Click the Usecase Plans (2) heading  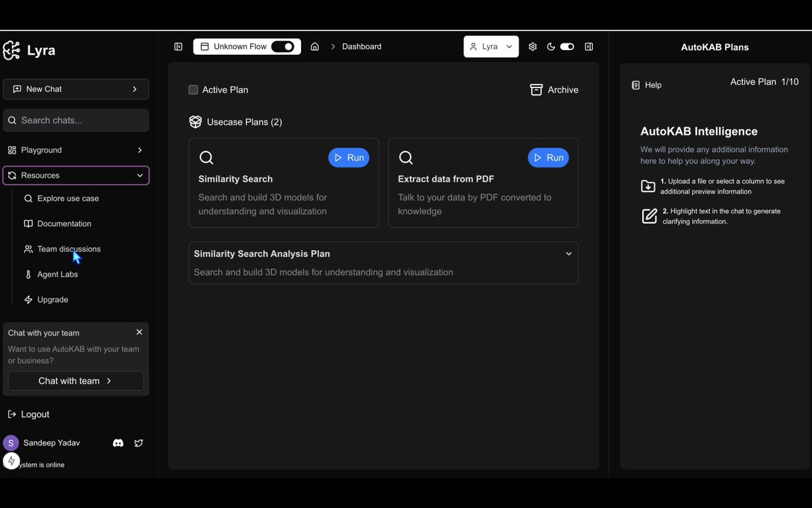click(244, 122)
